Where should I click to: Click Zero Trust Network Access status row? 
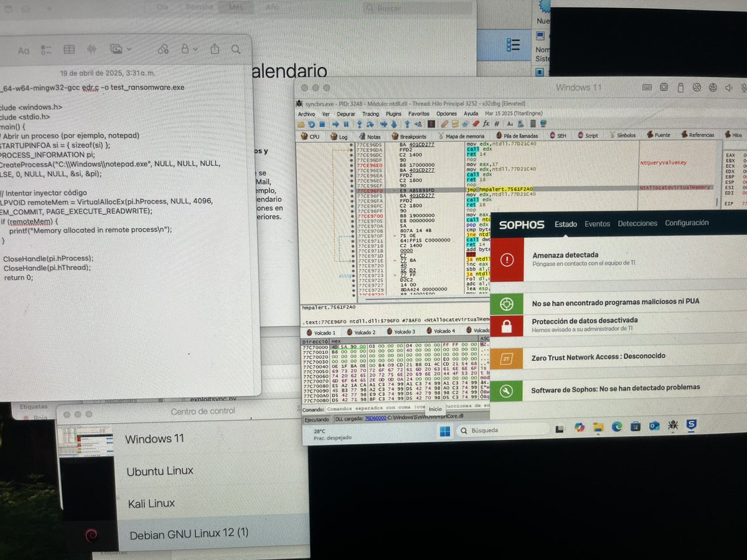pyautogui.click(x=618, y=357)
